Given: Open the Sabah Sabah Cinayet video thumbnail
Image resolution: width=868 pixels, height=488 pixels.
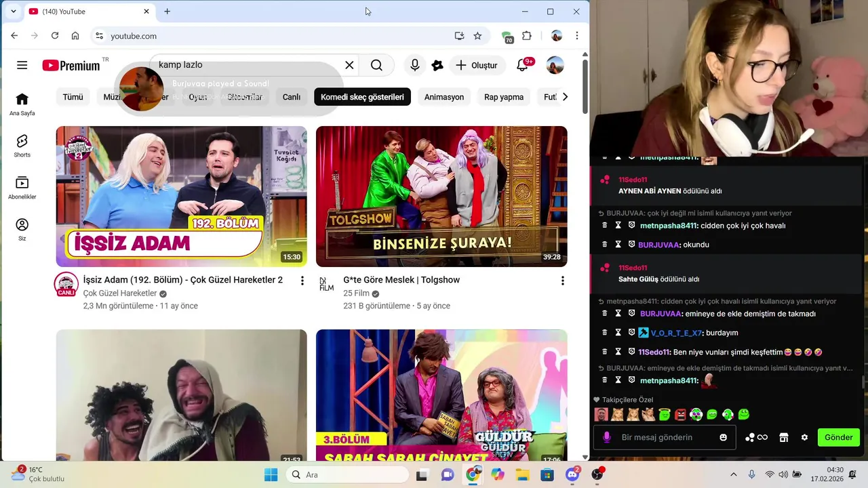Looking at the screenshot, I should (441, 395).
